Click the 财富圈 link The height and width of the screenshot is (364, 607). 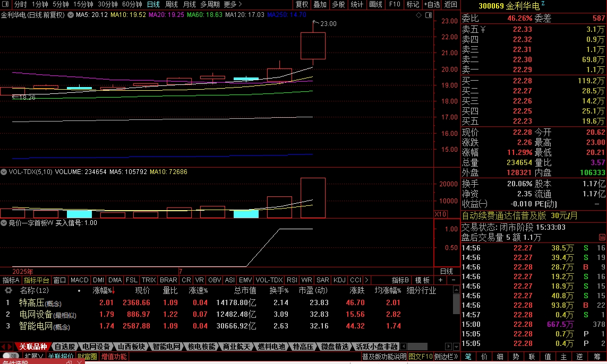pyautogui.click(x=87, y=356)
